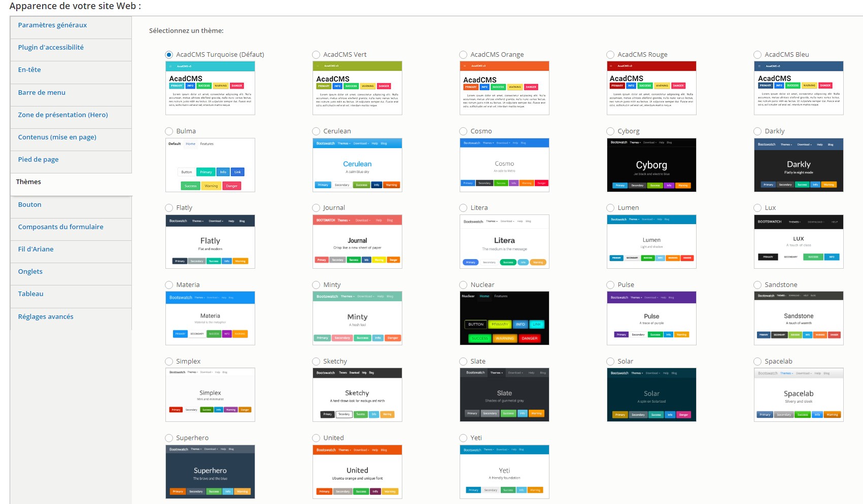Select the Flatly radio option
This screenshot has height=504, width=863.
[169, 208]
